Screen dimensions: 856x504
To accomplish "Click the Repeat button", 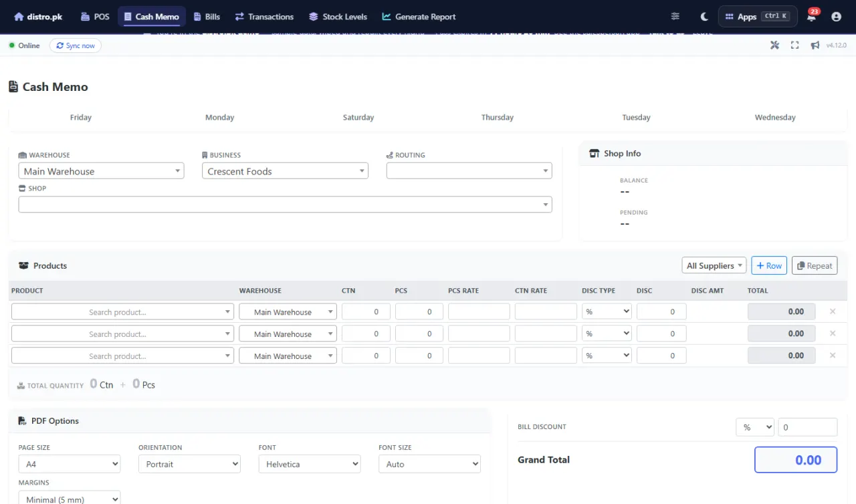I will [x=815, y=265].
